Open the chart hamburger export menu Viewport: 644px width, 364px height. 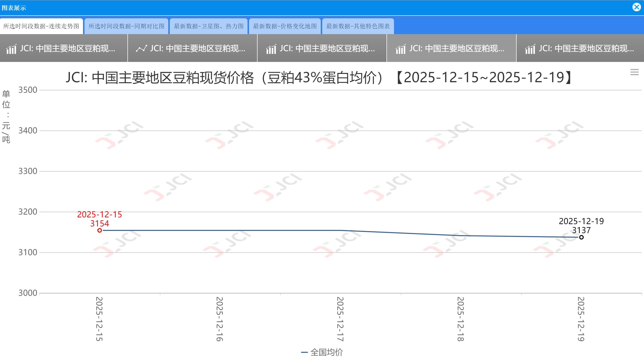point(634,72)
